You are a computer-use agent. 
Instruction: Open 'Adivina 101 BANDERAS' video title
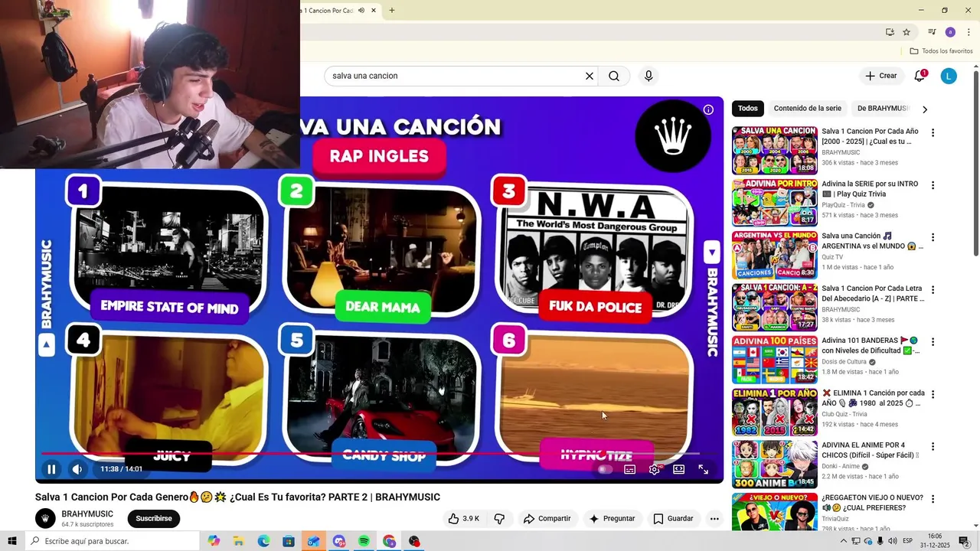pyautogui.click(x=871, y=345)
